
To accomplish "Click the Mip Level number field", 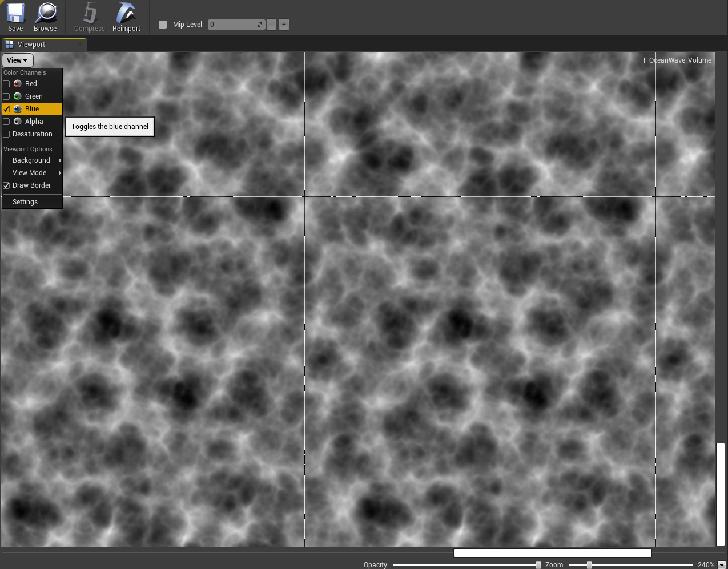I will 233,25.
